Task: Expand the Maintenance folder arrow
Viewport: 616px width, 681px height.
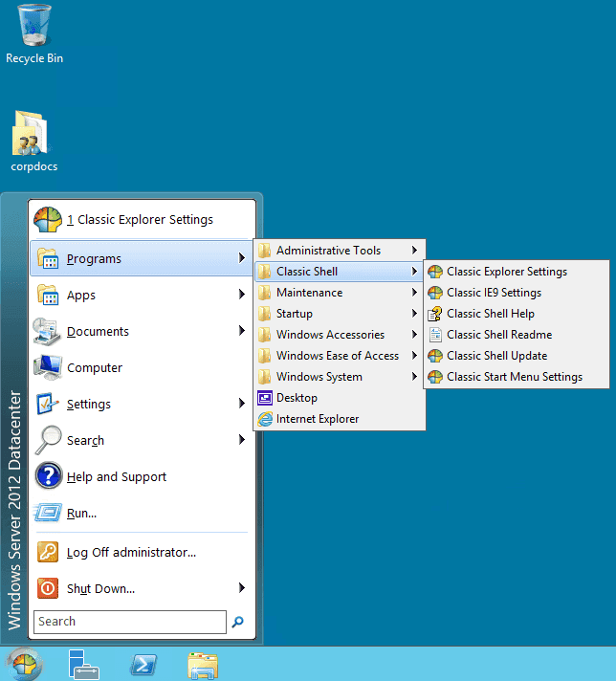Action: click(414, 293)
